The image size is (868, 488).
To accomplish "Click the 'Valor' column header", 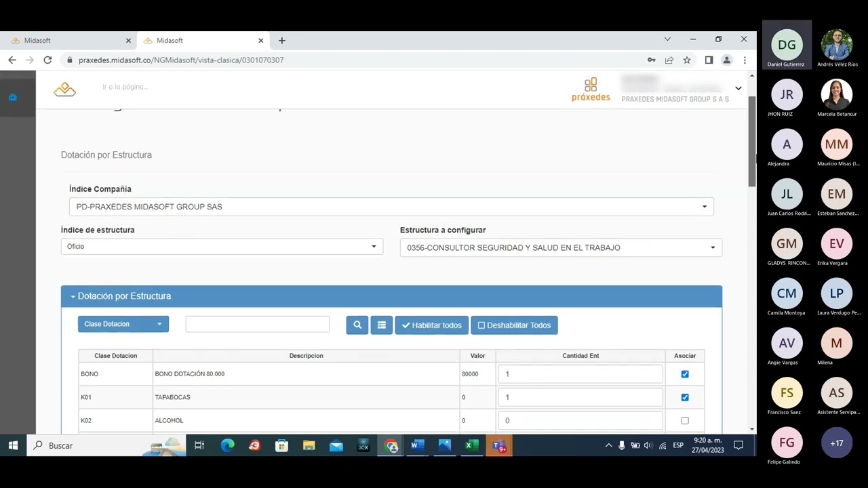I will tap(477, 356).
